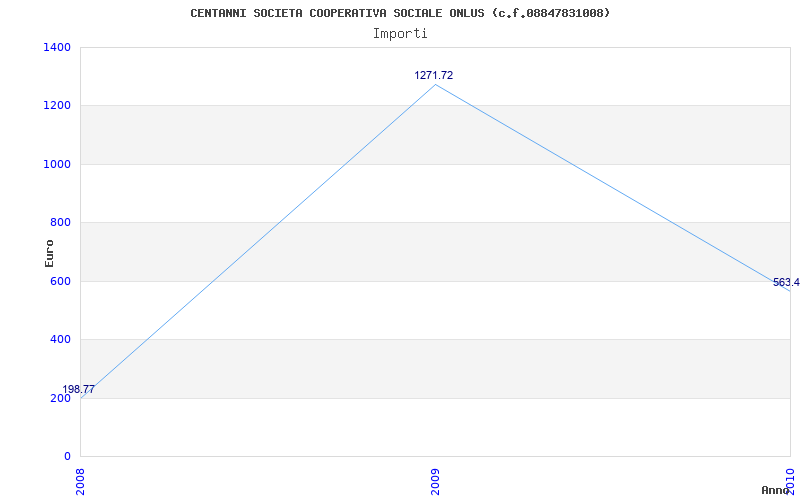Click the 2010 x-axis year label
Viewport: 800px width, 500px height.
(790, 482)
